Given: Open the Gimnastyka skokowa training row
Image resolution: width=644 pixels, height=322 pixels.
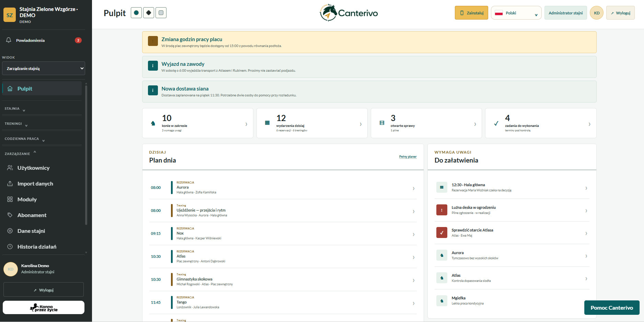Looking at the screenshot, I should [283, 279].
